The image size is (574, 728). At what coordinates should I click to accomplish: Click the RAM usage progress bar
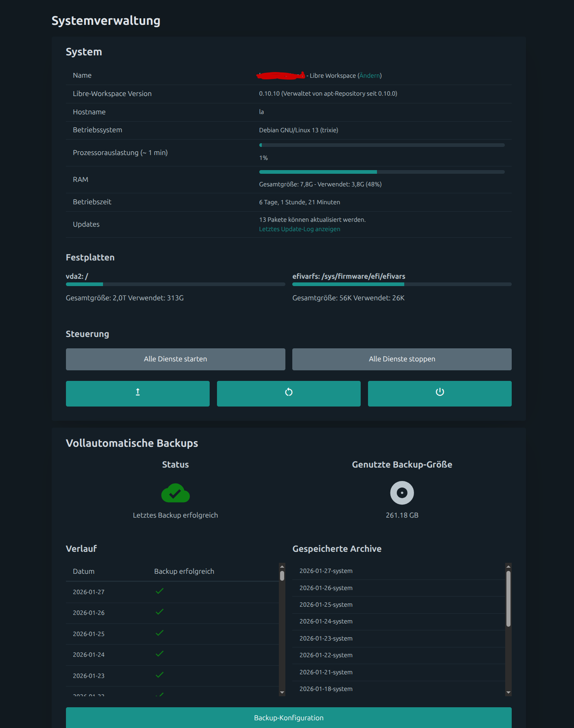381,172
